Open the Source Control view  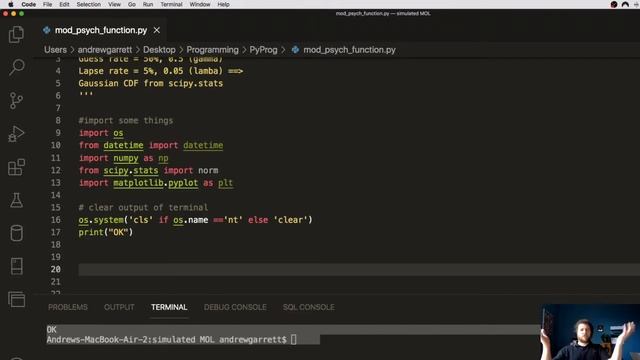[x=16, y=100]
